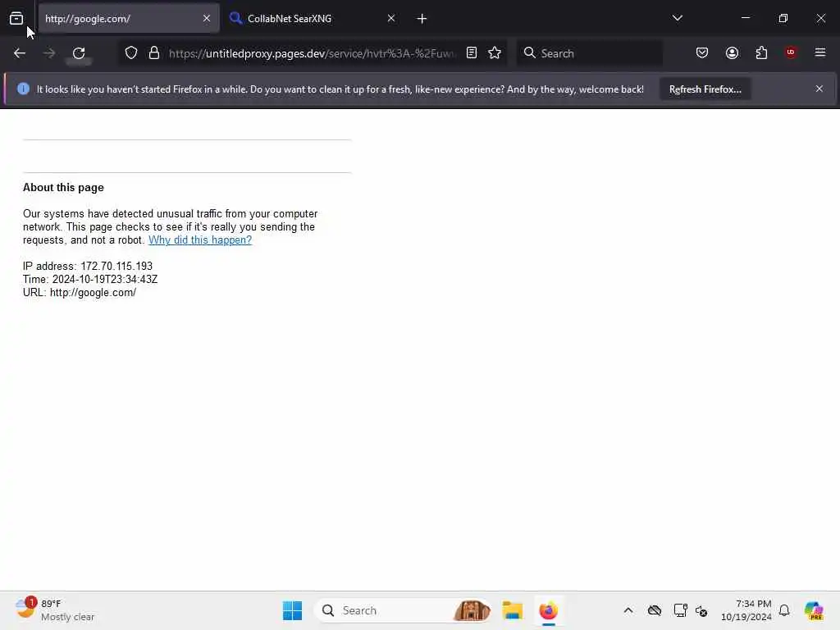Toggle reader view in the address bar
The image size is (840, 630).
click(x=472, y=52)
